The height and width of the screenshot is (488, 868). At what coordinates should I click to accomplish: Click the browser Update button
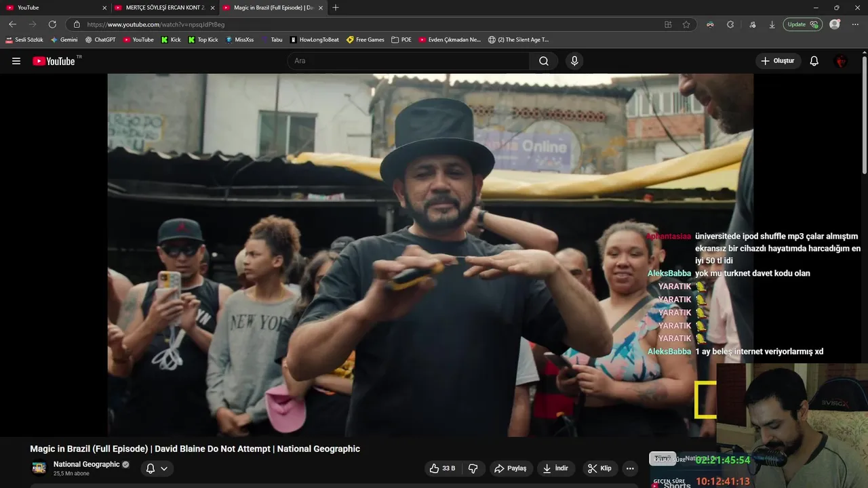click(802, 24)
